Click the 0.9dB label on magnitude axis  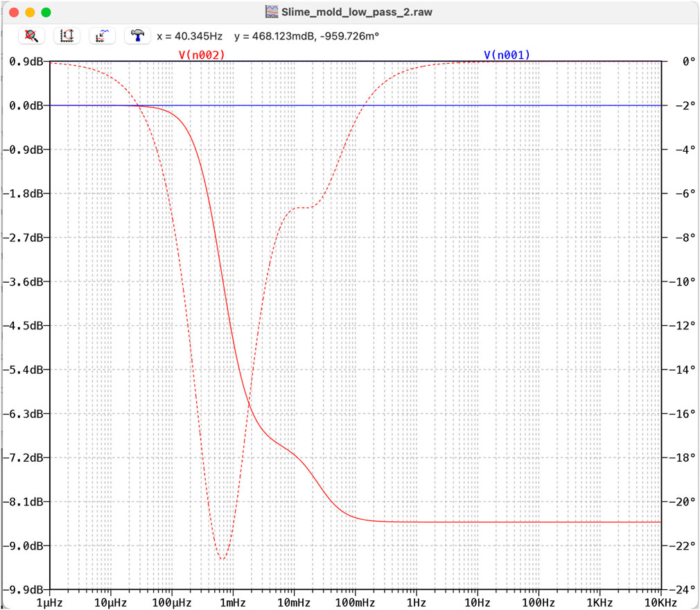[25, 62]
